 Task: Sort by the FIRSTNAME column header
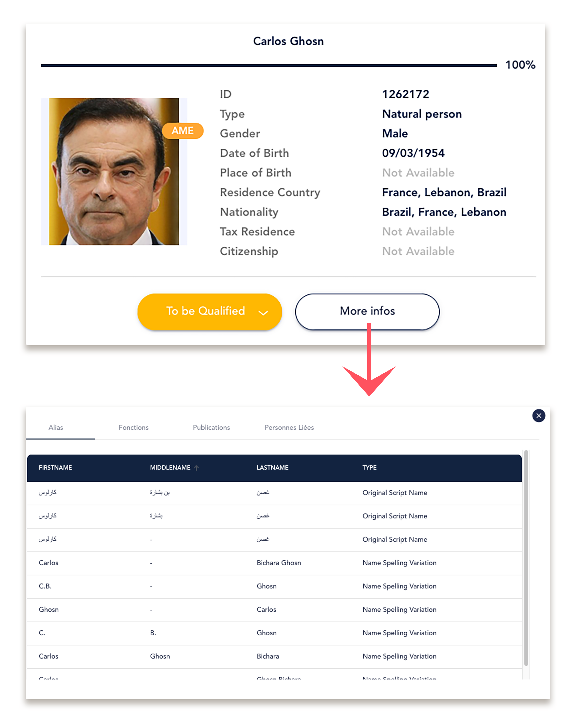(x=55, y=468)
